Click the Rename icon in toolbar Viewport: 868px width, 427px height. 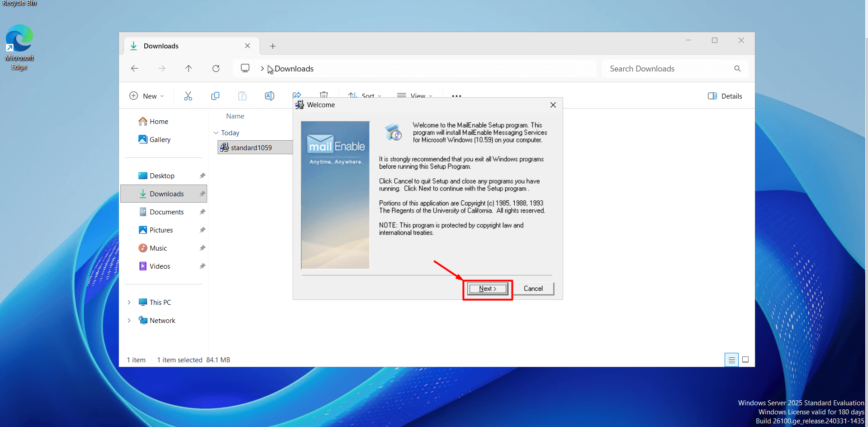click(x=270, y=96)
